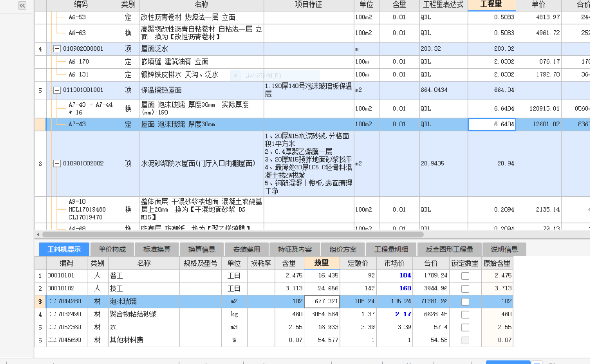590x364 pixels.
Task: Click the 128915.01 unit price cell
Action: tap(538, 109)
